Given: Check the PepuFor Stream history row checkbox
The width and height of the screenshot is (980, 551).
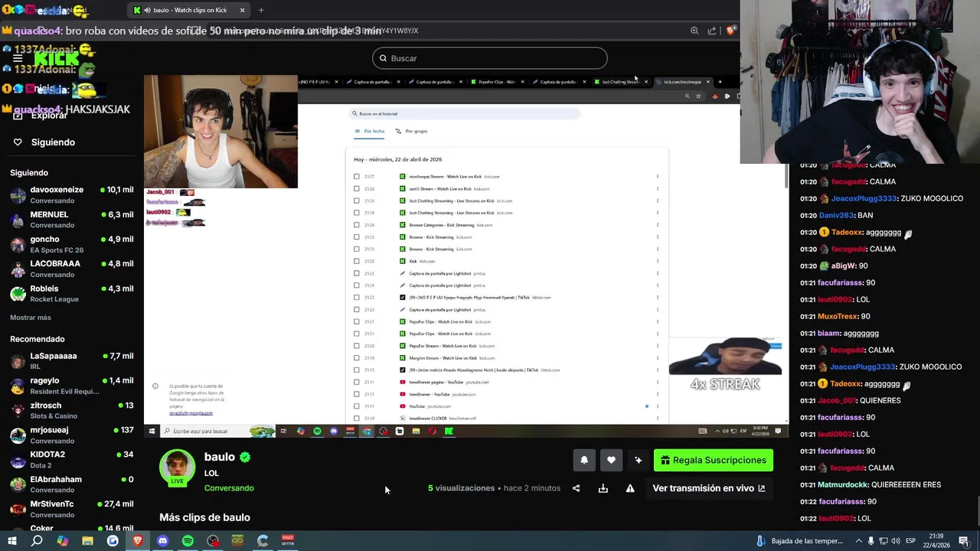Looking at the screenshot, I should pos(357,346).
